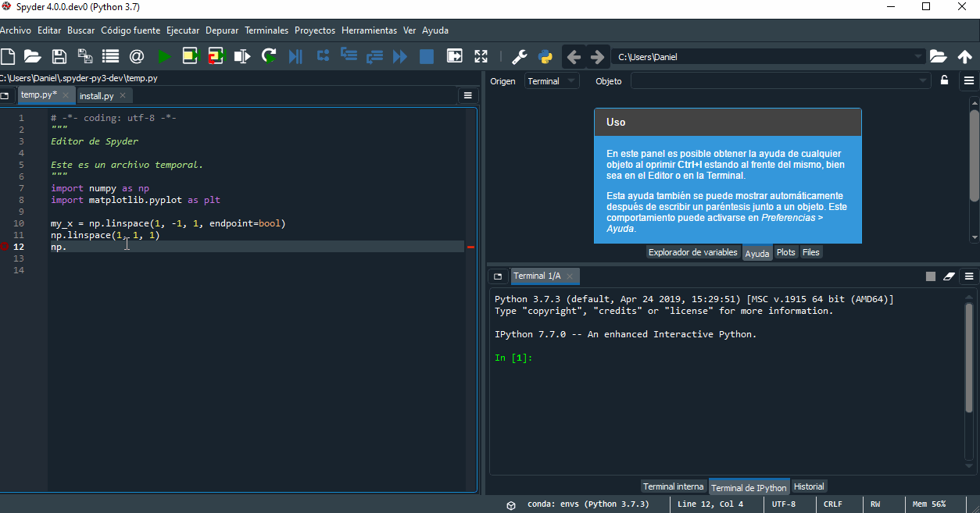The height and width of the screenshot is (513, 980).
Task: Save the current file
Action: [x=59, y=56]
